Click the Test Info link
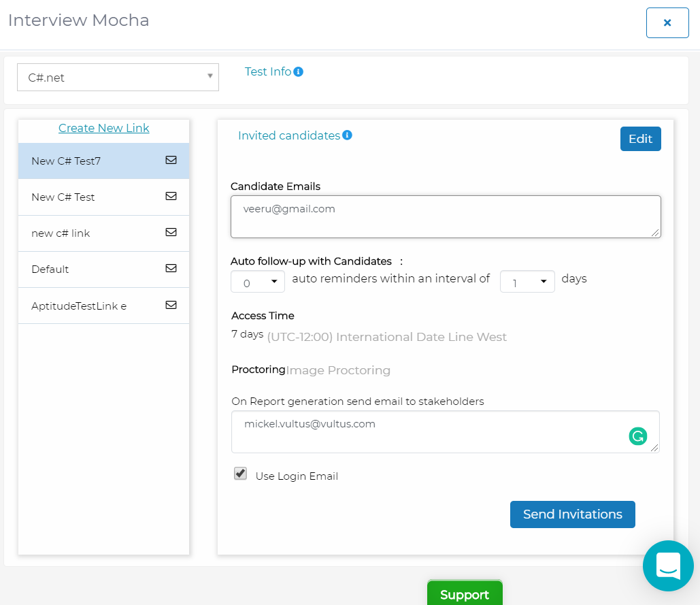Viewport: 700px width, 605px height. point(268,72)
